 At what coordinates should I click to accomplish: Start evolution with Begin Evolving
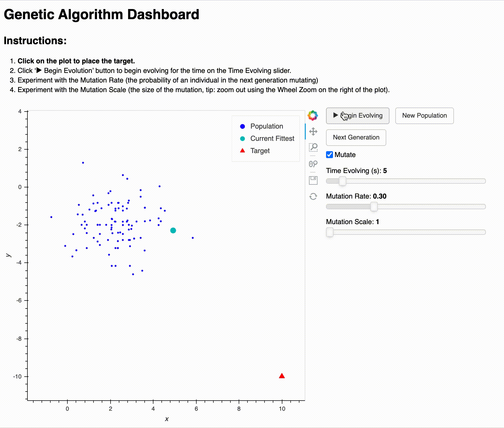click(x=357, y=116)
